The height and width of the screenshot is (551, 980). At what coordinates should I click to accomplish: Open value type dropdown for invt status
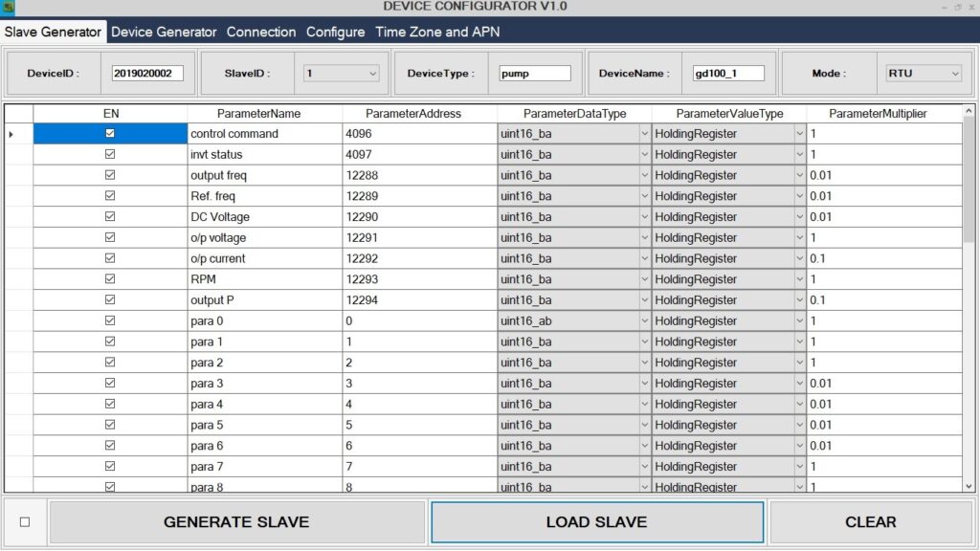coord(799,154)
